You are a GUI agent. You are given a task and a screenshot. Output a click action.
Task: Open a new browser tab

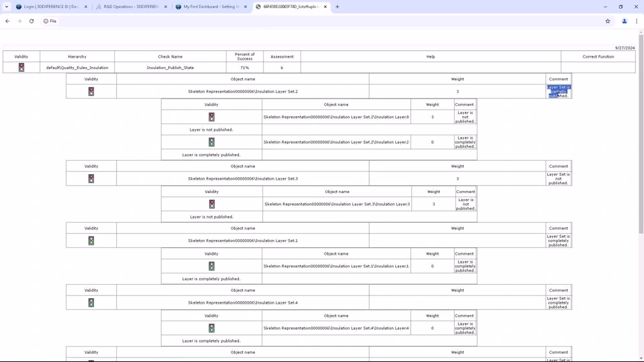pyautogui.click(x=337, y=7)
